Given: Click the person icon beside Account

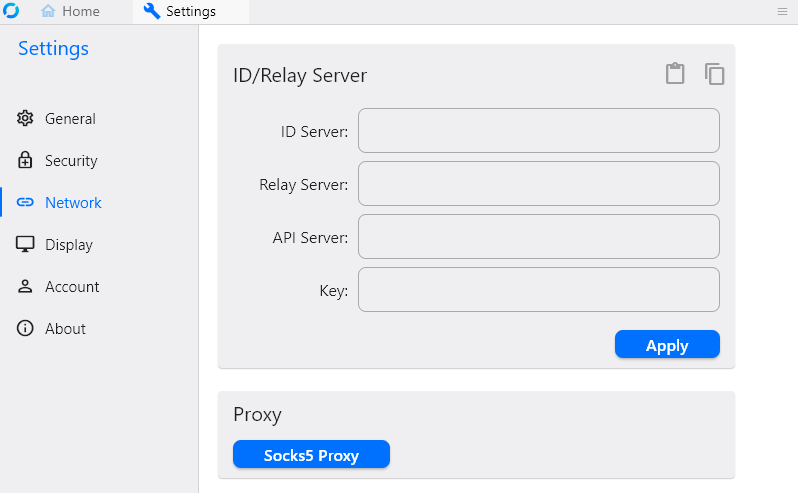Looking at the screenshot, I should coord(26,287).
